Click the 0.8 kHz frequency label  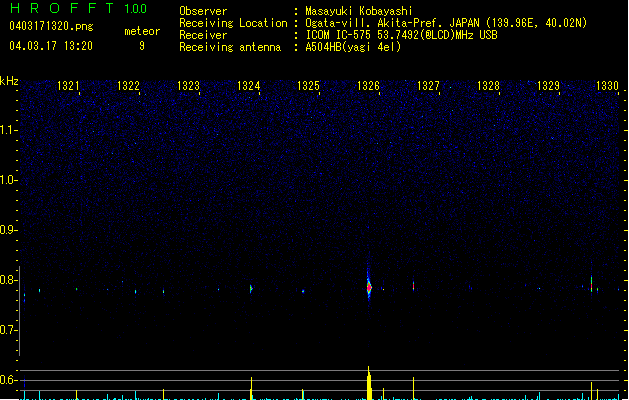[x=9, y=280]
